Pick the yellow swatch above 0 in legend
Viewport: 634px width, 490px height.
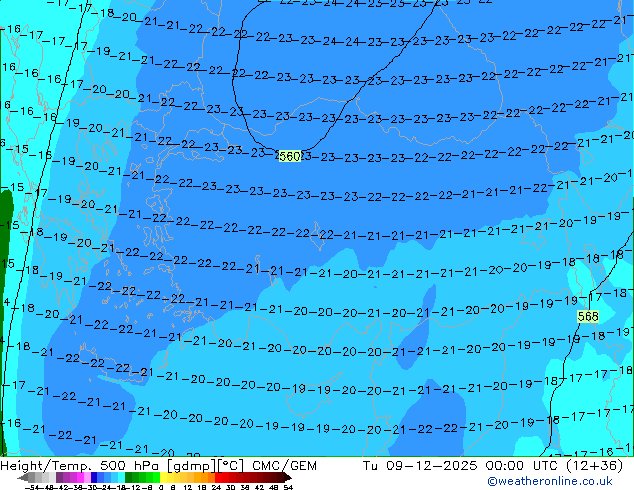click(x=164, y=477)
